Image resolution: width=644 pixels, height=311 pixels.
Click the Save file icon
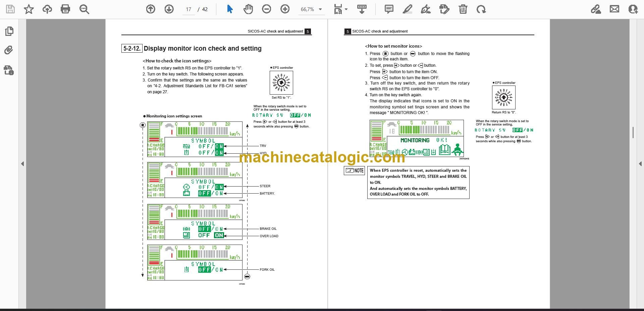click(x=10, y=9)
